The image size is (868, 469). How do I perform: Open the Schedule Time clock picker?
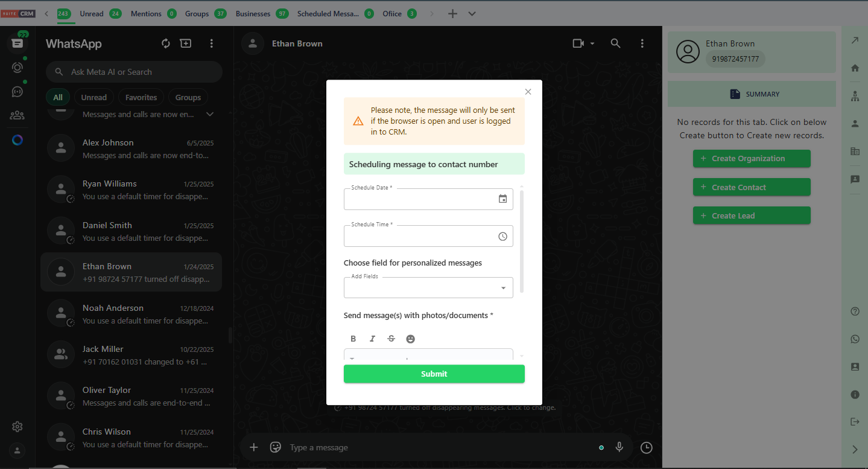(x=502, y=237)
